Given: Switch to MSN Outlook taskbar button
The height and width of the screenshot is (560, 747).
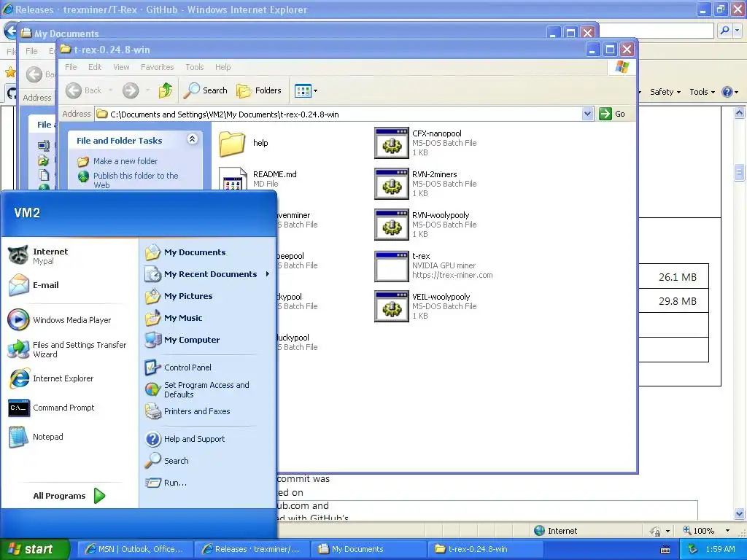Looking at the screenshot, I should (x=135, y=549).
